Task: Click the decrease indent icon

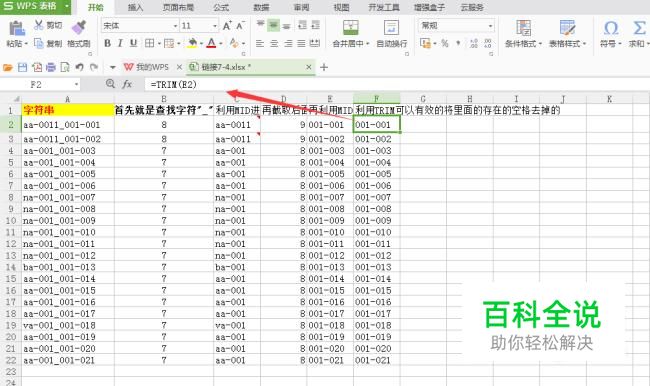Action: coord(303,25)
